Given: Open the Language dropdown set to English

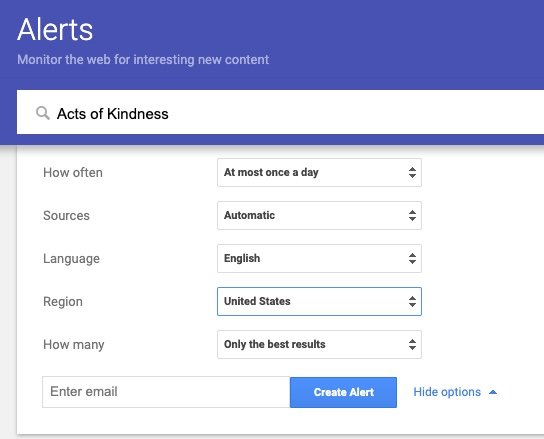Looking at the screenshot, I should tap(319, 259).
